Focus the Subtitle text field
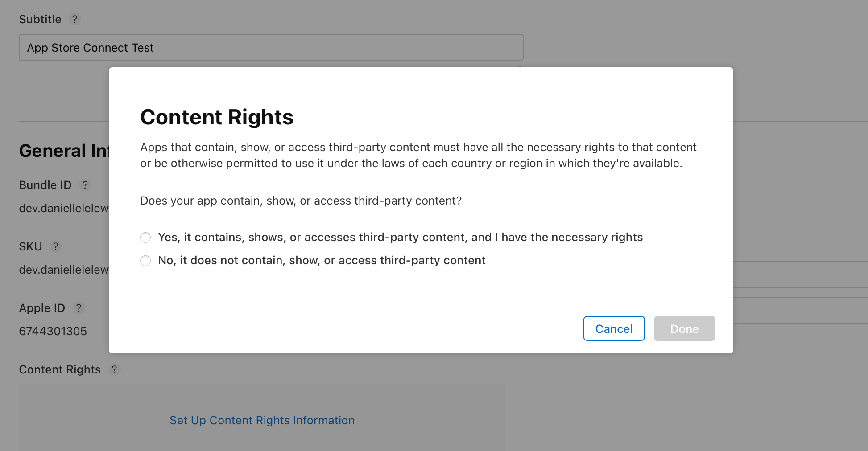Screen dimensions: 868x451 tap(271, 47)
